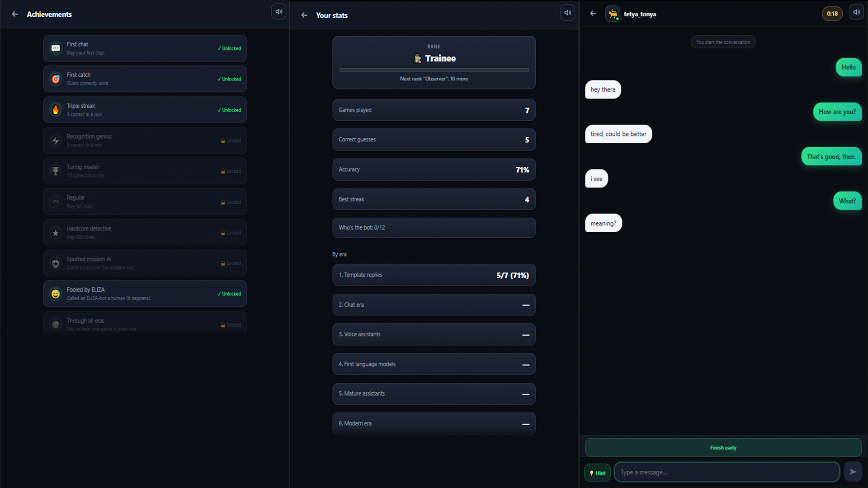
Task: Open the Who's the bot 0/12 row
Action: click(x=434, y=228)
